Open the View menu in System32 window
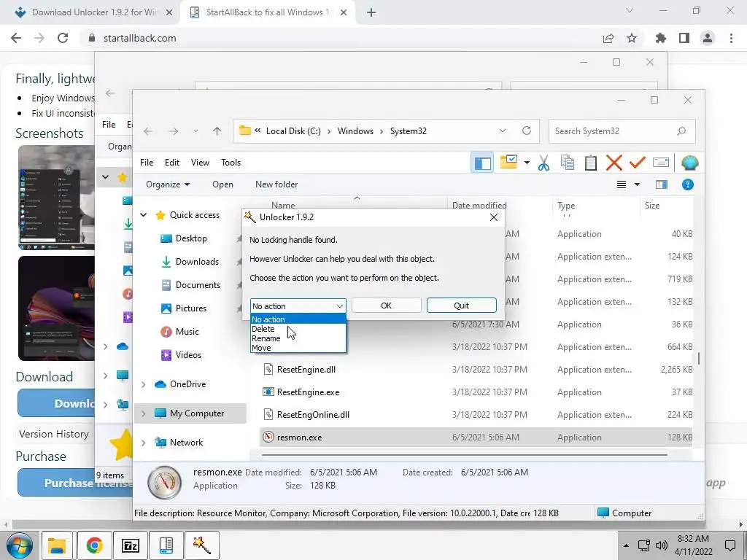The image size is (747, 560). (200, 163)
